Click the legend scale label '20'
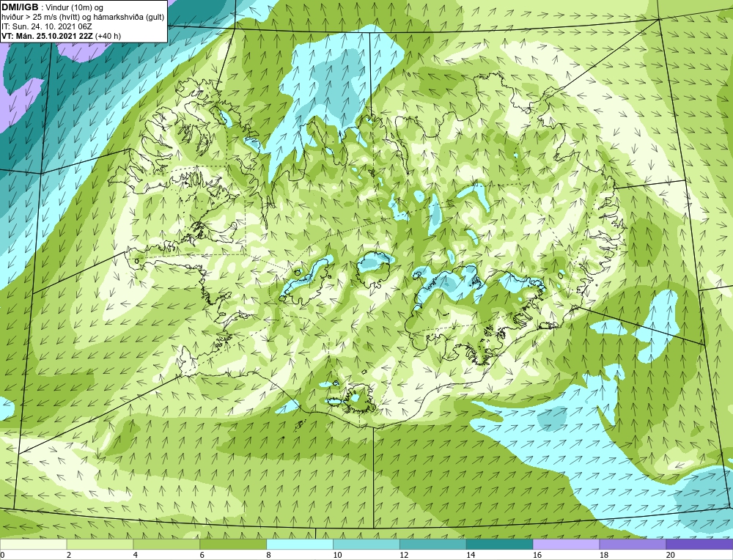The height and width of the screenshot is (560, 733). [671, 555]
